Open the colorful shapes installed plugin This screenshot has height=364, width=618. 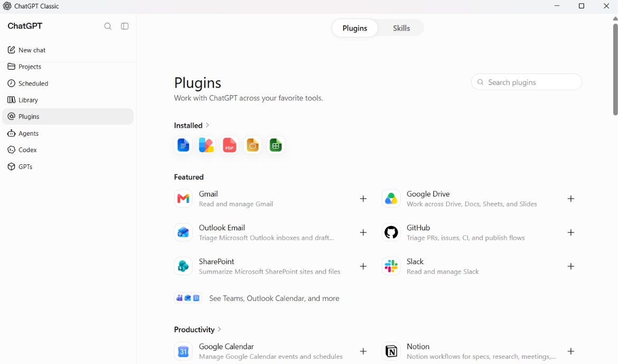(206, 145)
